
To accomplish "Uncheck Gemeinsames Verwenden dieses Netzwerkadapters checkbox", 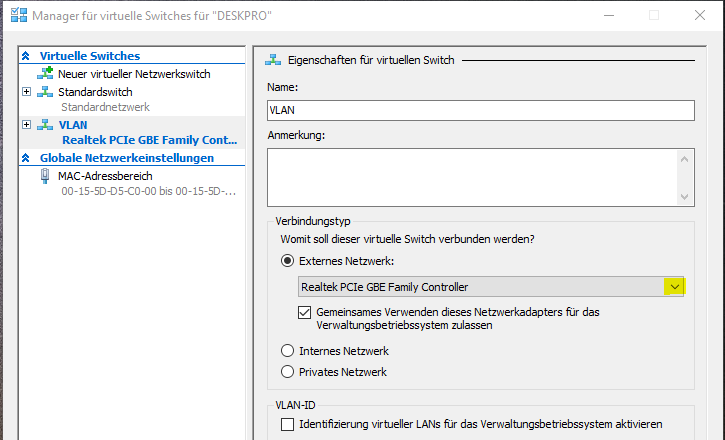I will [x=304, y=312].
